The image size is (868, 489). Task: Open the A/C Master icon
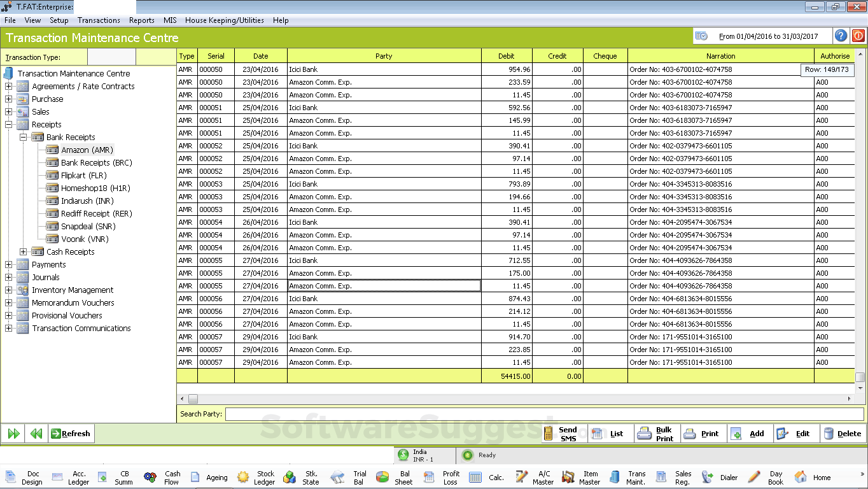coord(538,477)
